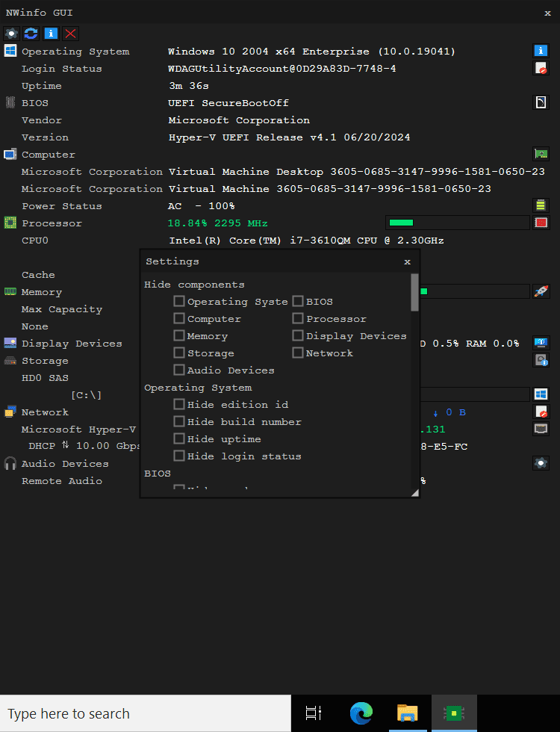This screenshot has width=560, height=732.
Task: Click the AC - 100% power status value
Action: [201, 206]
